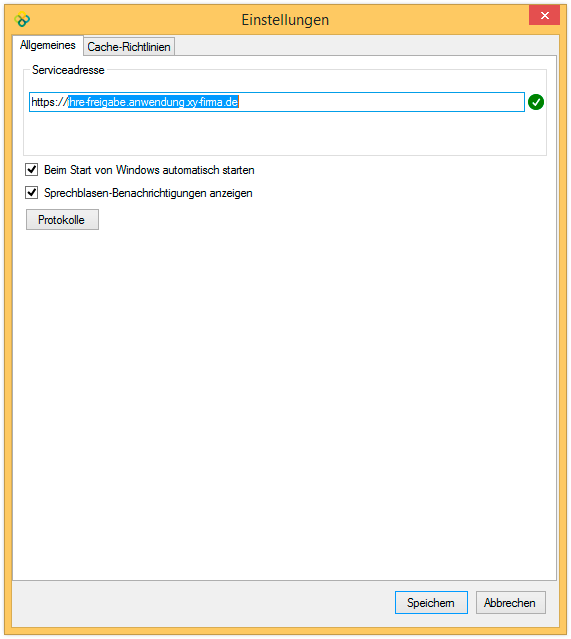Toggle 'Beim Start von Windows automatisch starten' checkbox
This screenshot has height=639, width=571.
(32, 170)
